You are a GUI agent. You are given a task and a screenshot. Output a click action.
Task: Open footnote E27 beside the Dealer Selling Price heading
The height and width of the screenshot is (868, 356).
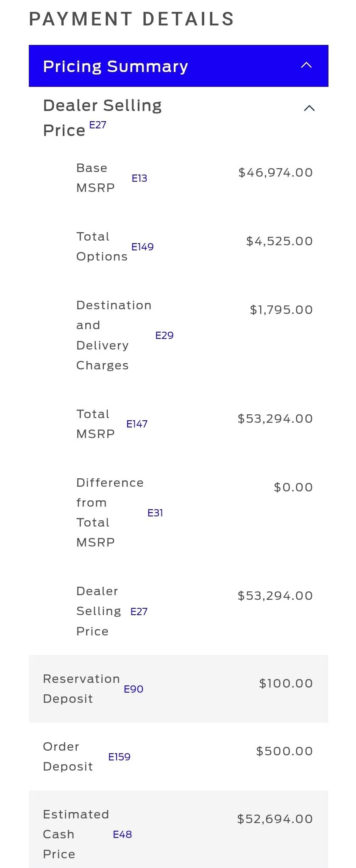(x=97, y=125)
